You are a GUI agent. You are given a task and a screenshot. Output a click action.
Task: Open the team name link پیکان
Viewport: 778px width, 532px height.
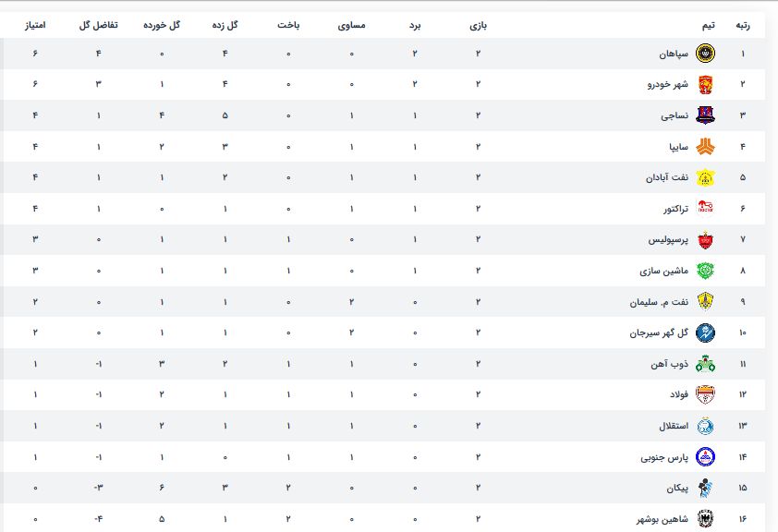(677, 488)
